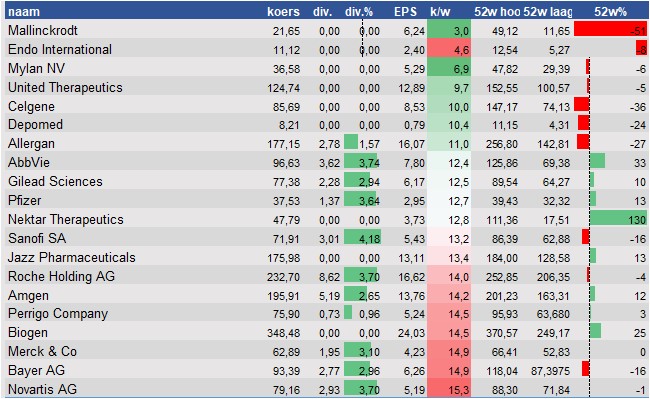650x399 pixels.
Task: Select the Mallinckrodt row name
Action: (43, 30)
